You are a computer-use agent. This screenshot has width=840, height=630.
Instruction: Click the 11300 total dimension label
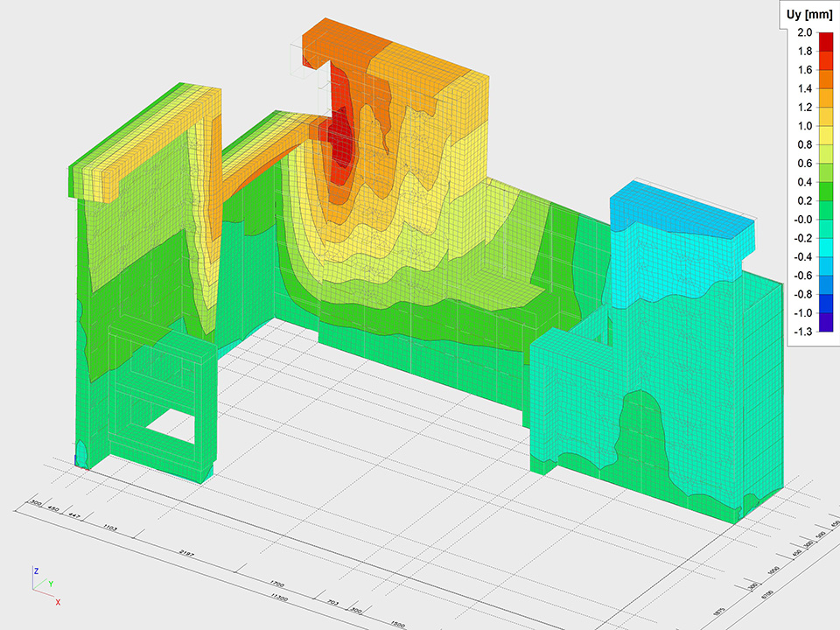pos(279,598)
